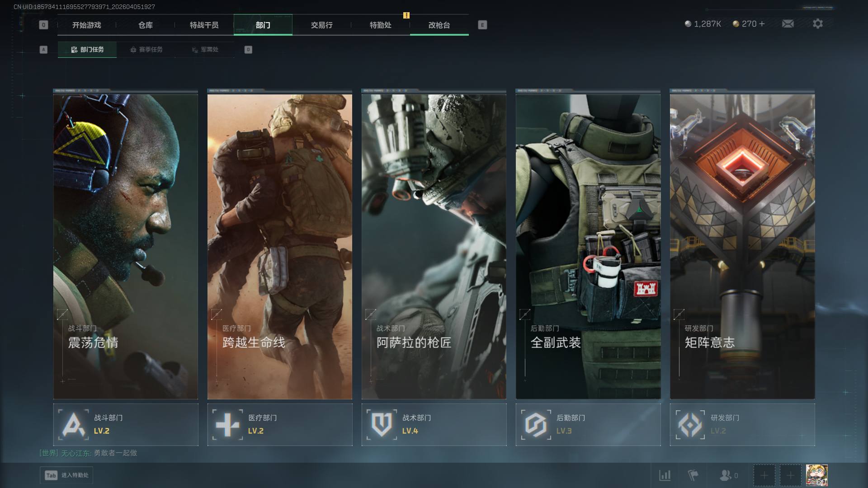Add teammate in first empty slot
This screenshot has width=868, height=488.
[x=764, y=475]
